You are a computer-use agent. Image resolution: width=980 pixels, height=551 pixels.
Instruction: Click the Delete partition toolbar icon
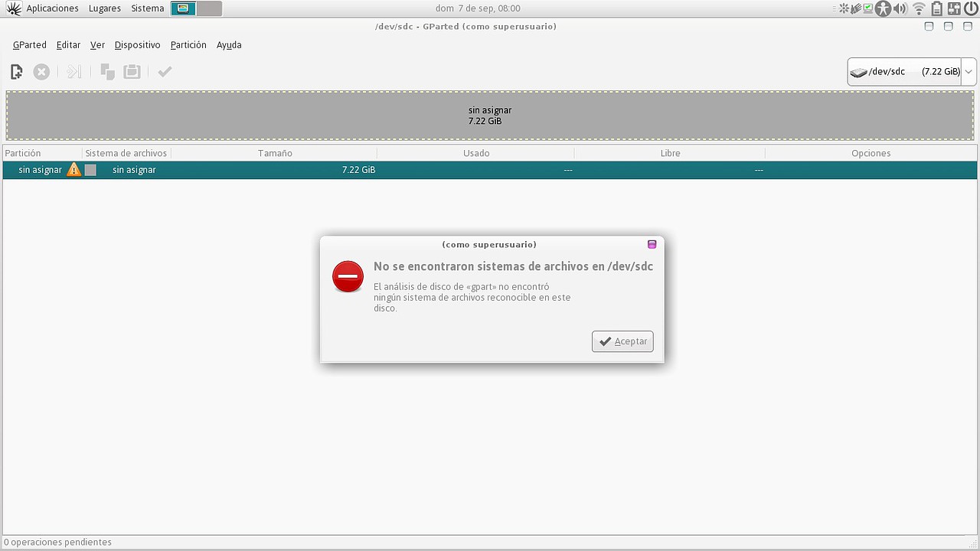(41, 72)
